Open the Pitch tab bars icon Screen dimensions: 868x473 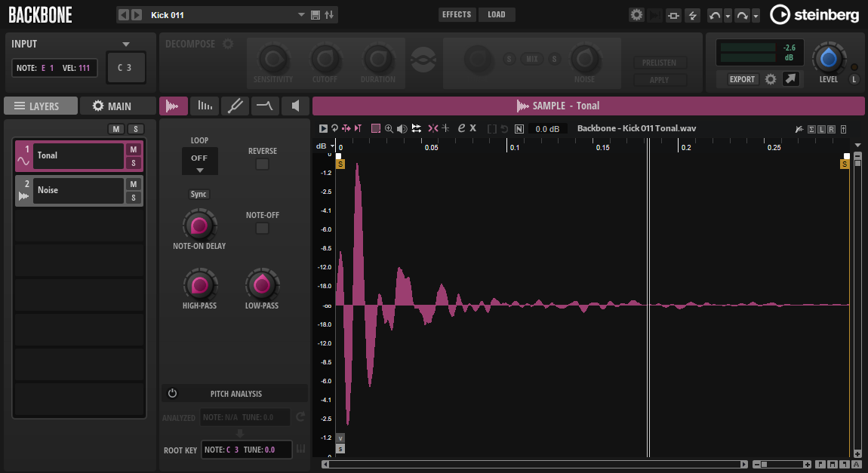point(205,106)
